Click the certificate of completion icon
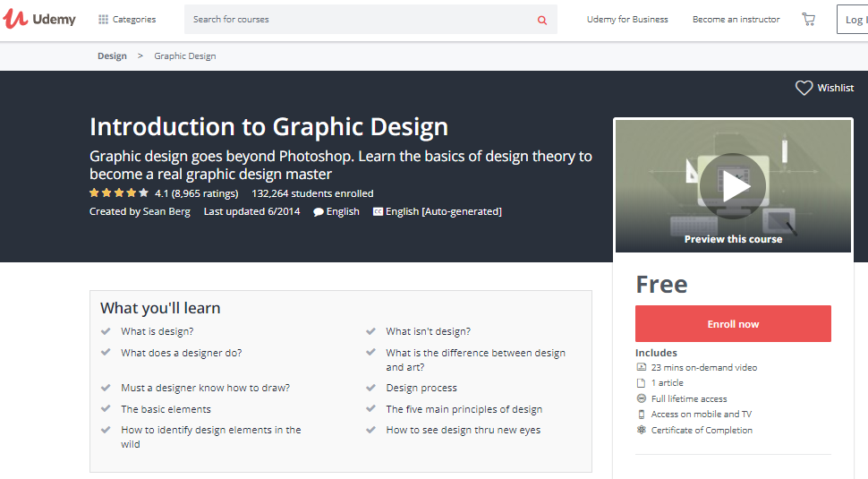The width and height of the screenshot is (868, 479). pyautogui.click(x=641, y=430)
